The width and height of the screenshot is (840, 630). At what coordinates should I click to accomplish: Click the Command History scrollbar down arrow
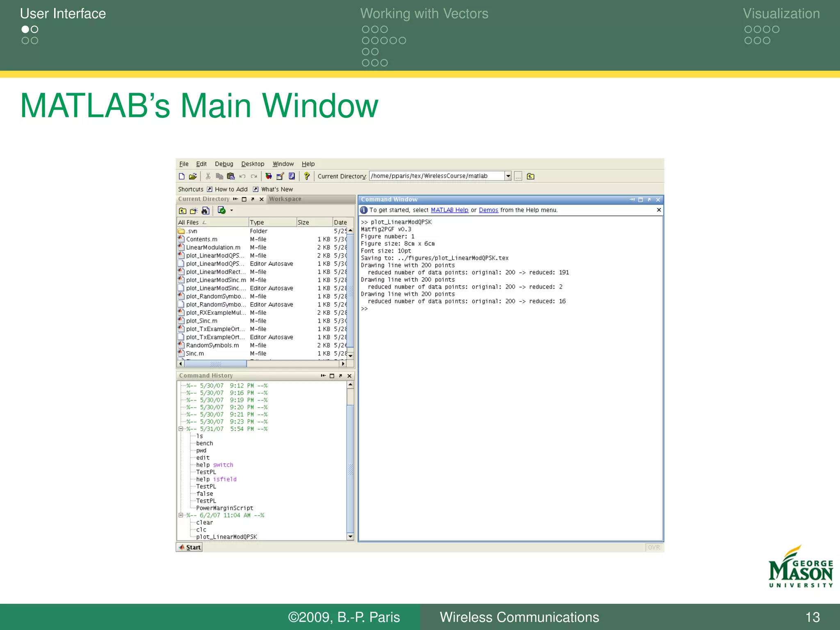[350, 536]
